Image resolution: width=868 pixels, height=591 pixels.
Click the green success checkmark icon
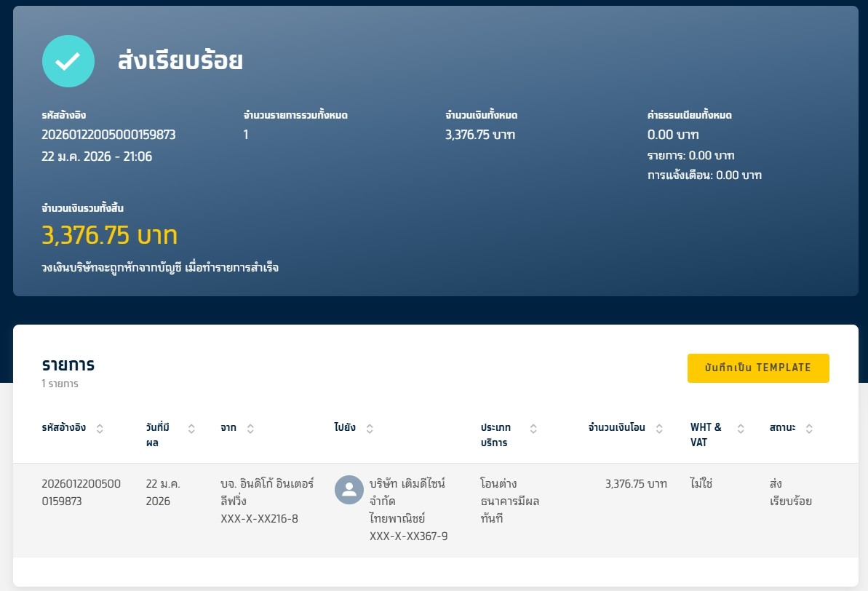point(68,61)
